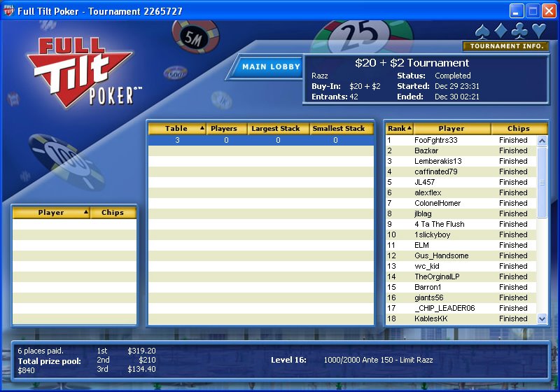Sort standings by Player column header

(x=451, y=129)
